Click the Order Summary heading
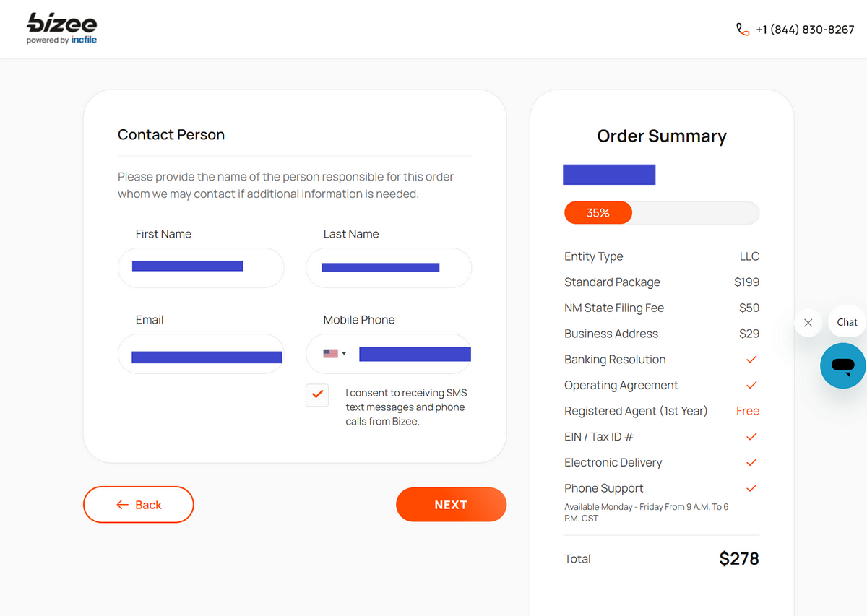The width and height of the screenshot is (867, 616). pos(662,136)
